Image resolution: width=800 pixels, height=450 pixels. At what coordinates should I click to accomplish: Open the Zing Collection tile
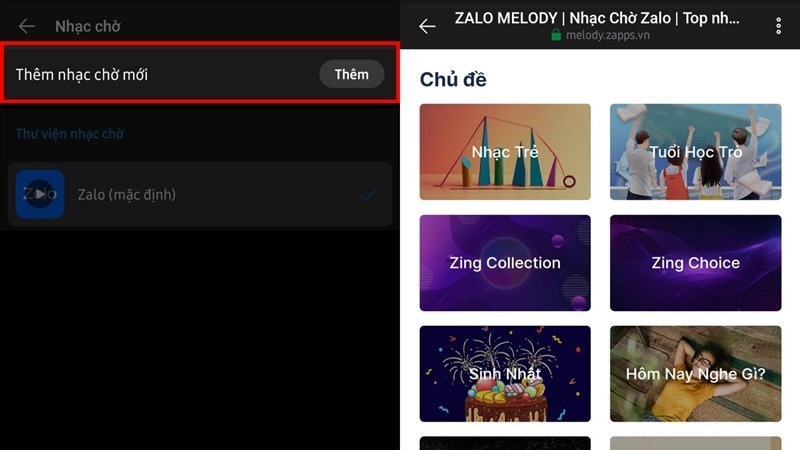click(505, 263)
